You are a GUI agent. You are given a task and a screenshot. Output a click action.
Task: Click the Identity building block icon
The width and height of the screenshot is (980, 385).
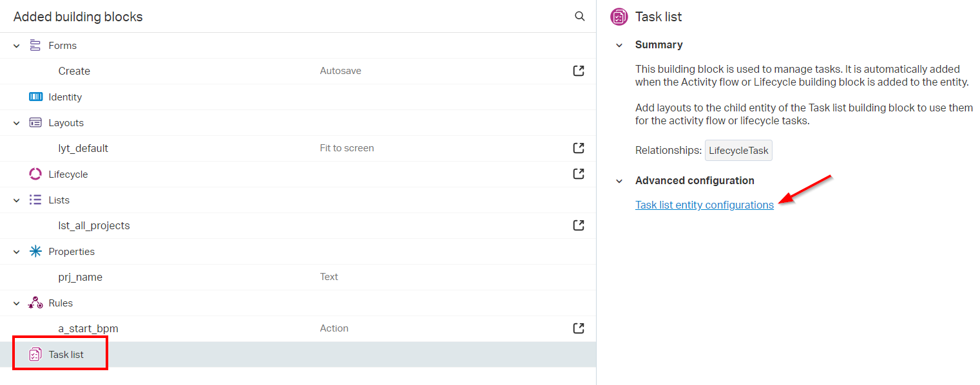coord(35,97)
